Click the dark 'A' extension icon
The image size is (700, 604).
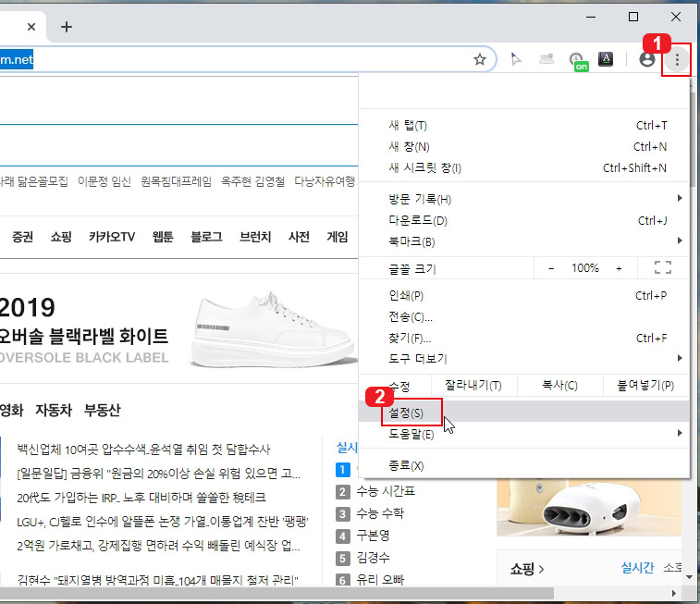tap(606, 59)
